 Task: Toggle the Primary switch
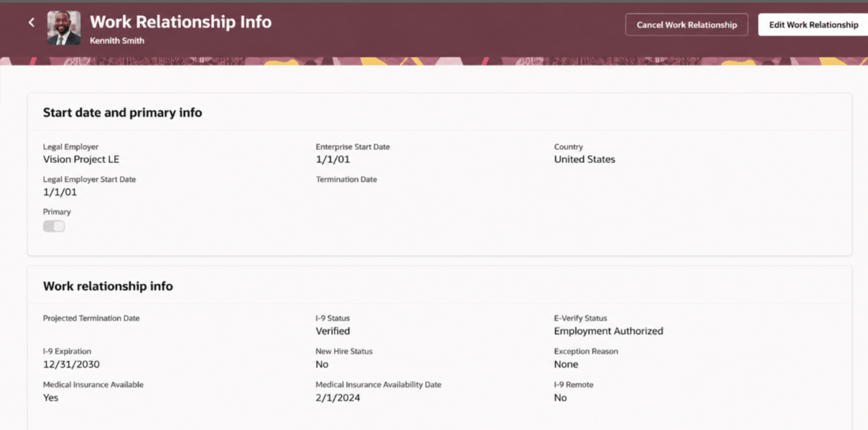pyautogui.click(x=54, y=226)
